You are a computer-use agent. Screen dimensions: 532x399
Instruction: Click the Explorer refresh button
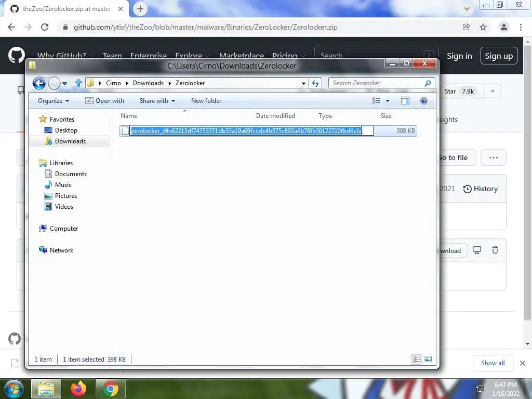[315, 83]
